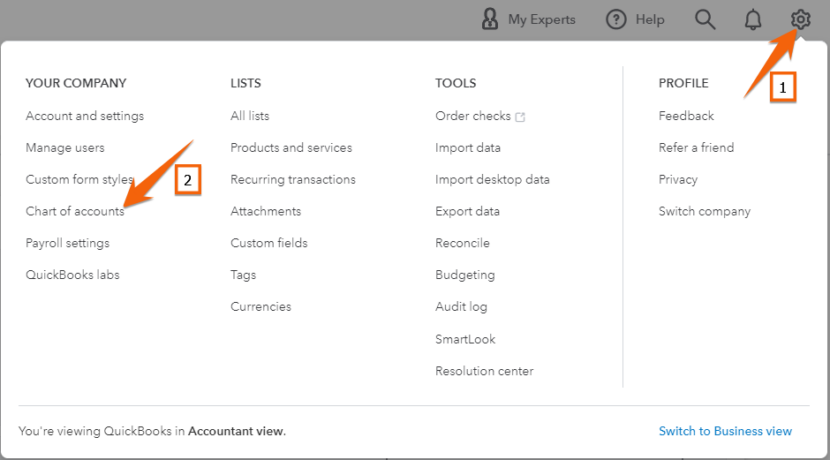Open Currencies list

coord(260,306)
